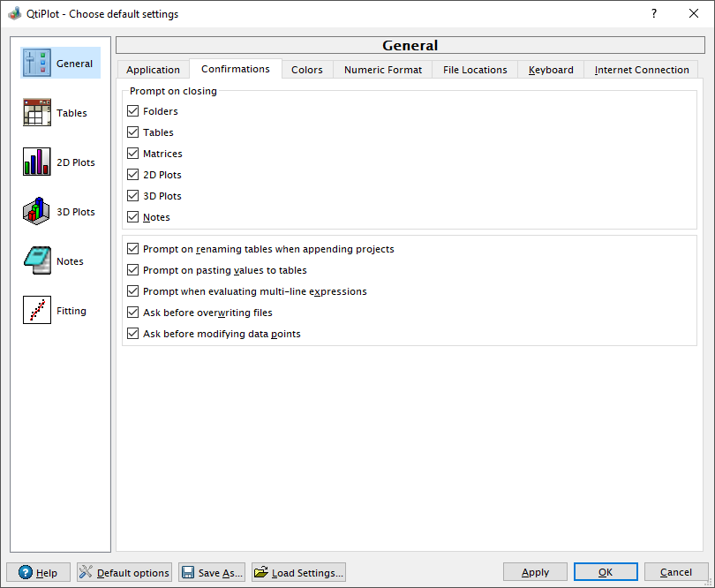The width and height of the screenshot is (715, 588).
Task: Select the Notes notepad icon
Action: [x=36, y=261]
